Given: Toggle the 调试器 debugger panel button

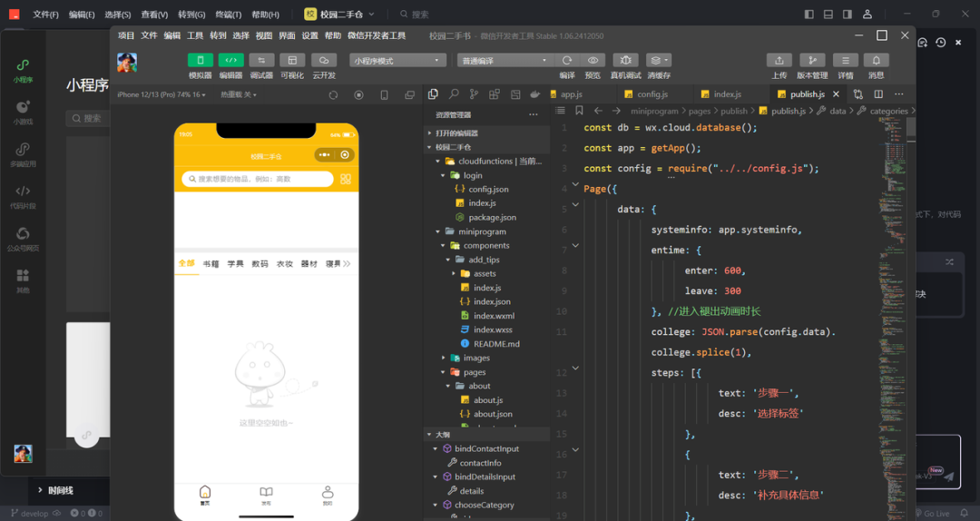Looking at the screenshot, I should pos(261,61).
